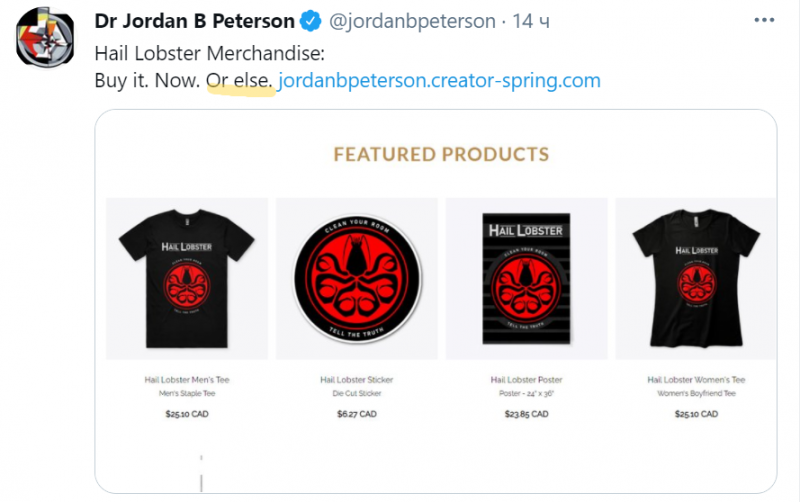Open the Hail Lobster Men's Tee title
Image resolution: width=800 pixels, height=502 pixels.
pos(187,380)
